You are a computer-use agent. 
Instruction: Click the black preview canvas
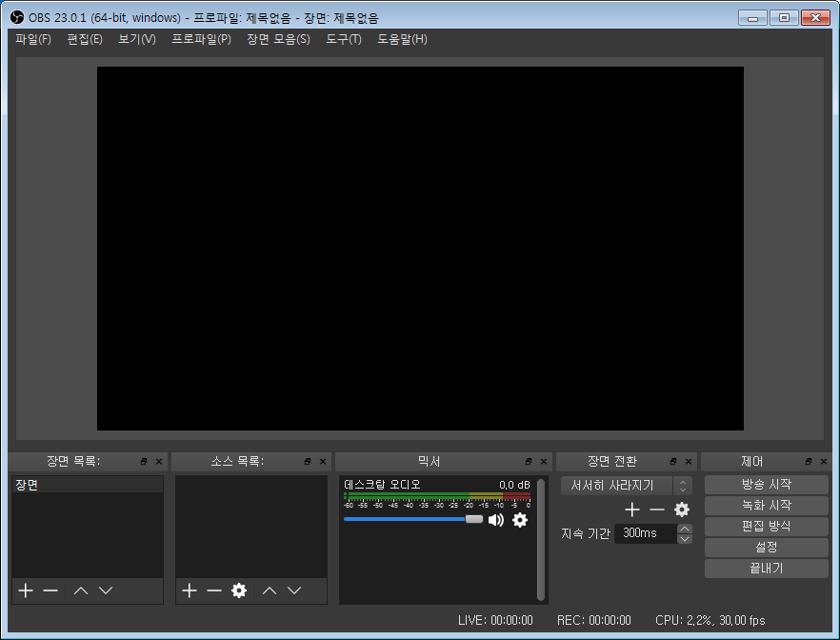(420, 249)
